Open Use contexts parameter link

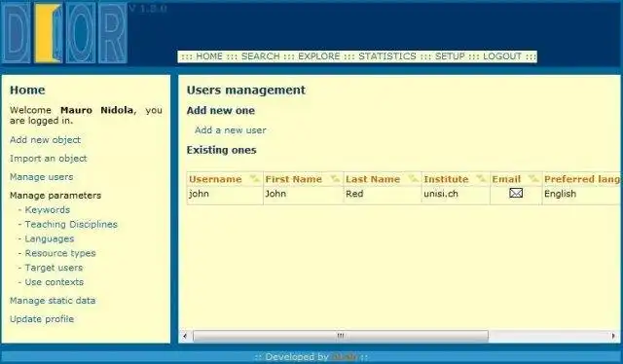(x=55, y=282)
